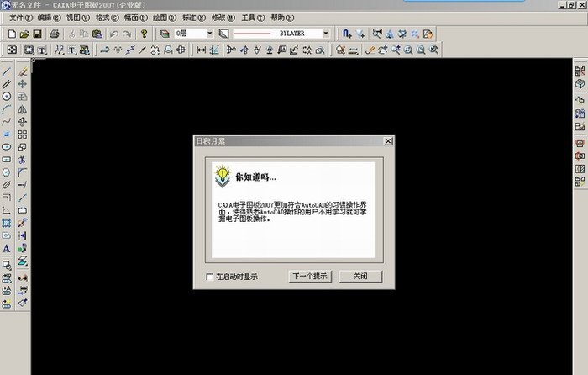The image size is (588, 375).
Task: Select the arc drawing tool
Action: (x=7, y=109)
